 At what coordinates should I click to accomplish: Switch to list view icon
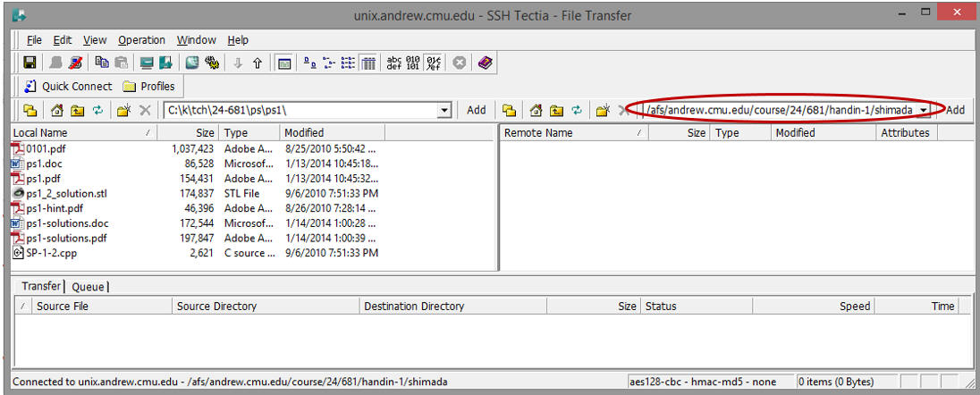pyautogui.click(x=348, y=63)
